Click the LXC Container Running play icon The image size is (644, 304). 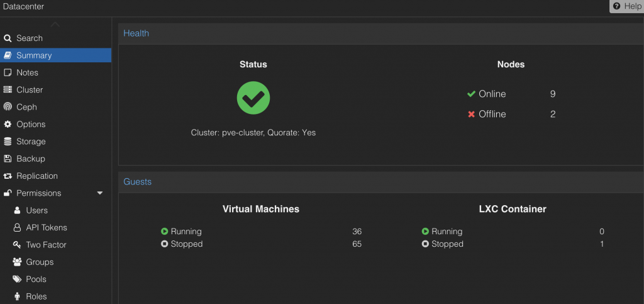tap(426, 231)
